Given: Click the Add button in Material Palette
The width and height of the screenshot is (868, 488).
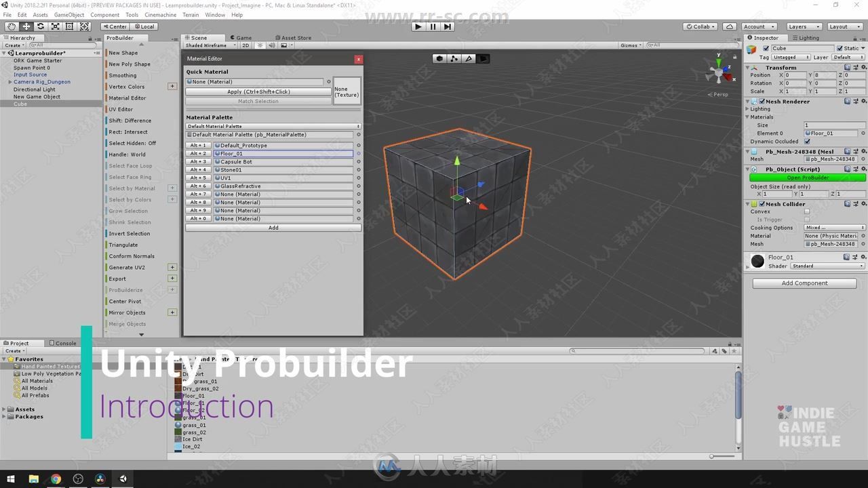Looking at the screenshot, I should point(273,228).
